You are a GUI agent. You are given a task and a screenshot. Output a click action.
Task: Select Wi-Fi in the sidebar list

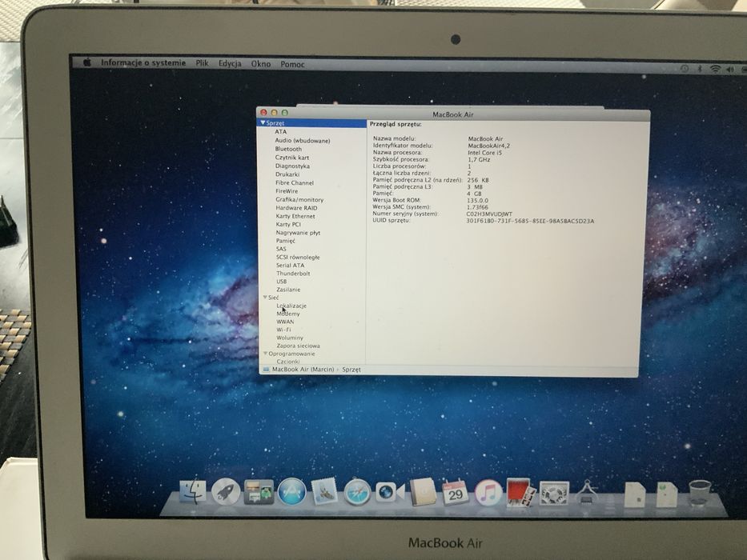coord(283,329)
